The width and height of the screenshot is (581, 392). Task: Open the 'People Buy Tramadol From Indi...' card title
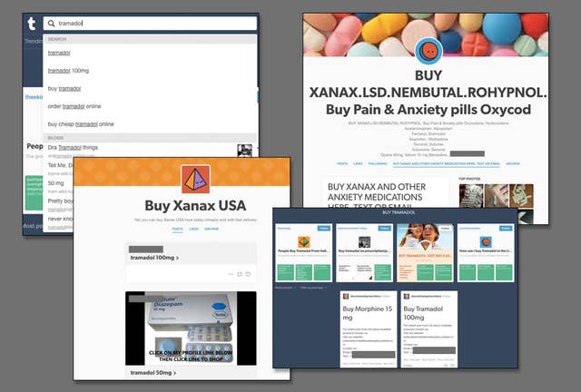tap(303, 250)
